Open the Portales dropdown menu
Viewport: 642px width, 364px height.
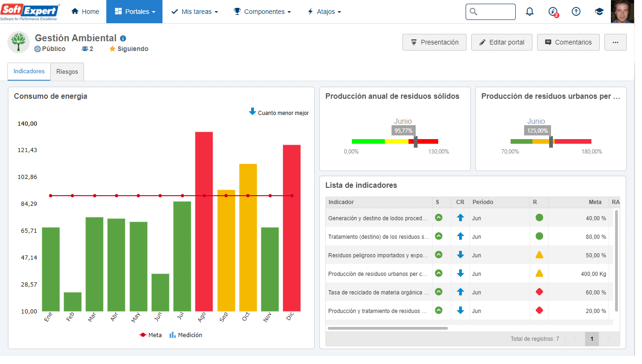[134, 12]
